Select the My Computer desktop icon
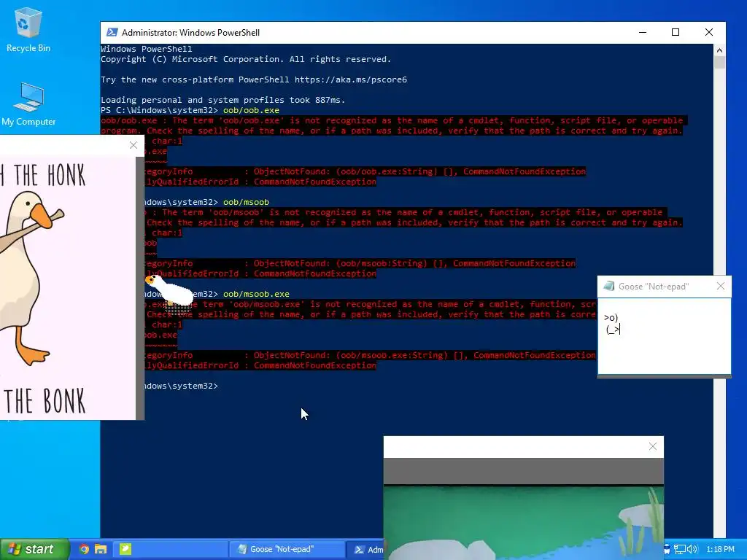 28,104
